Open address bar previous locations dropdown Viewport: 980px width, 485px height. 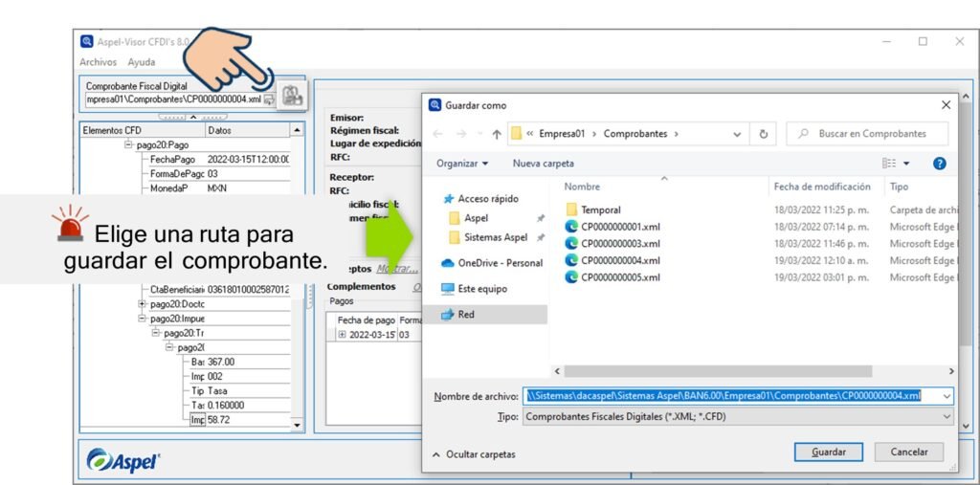[738, 134]
